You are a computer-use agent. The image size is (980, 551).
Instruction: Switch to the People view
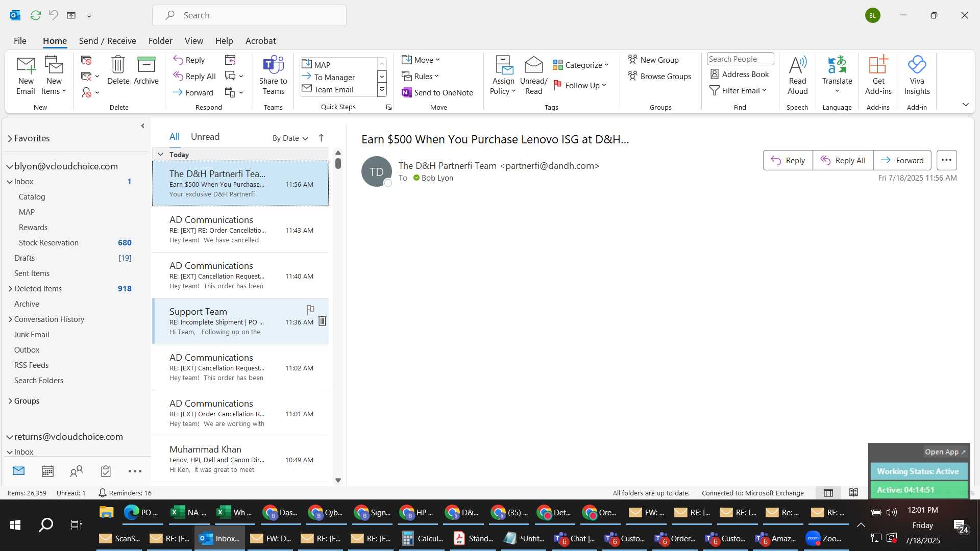[x=77, y=471]
